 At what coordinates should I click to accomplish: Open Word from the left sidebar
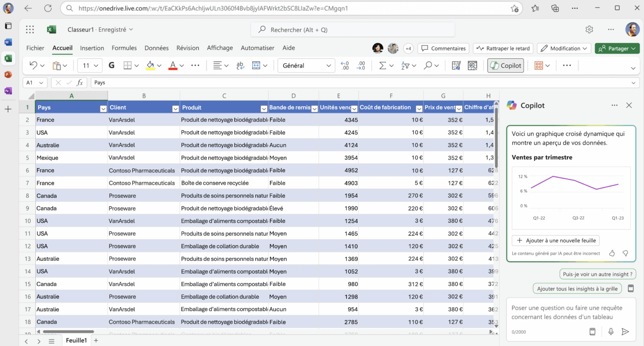(8, 42)
